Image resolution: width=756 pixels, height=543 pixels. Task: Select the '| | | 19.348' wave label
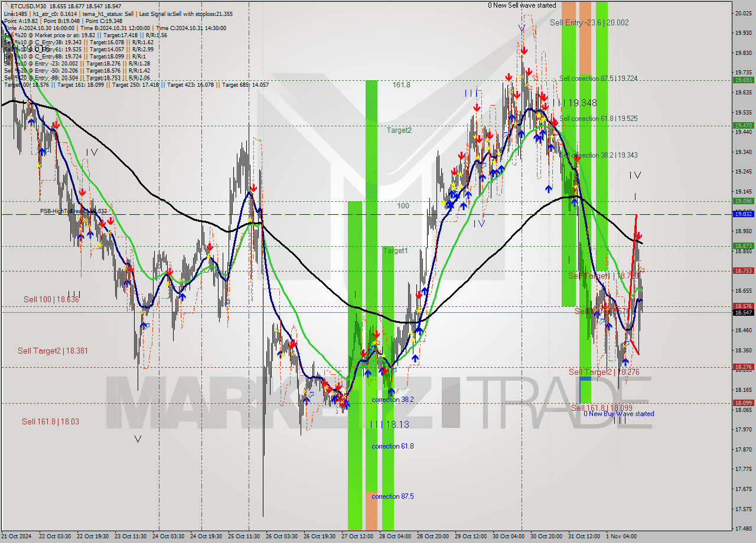pos(575,103)
